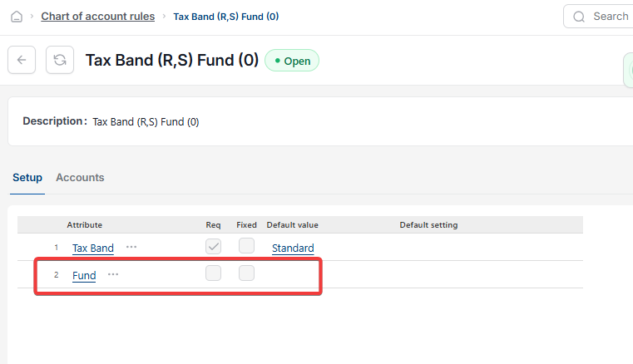Image resolution: width=633 pixels, height=364 pixels.
Task: Go back using the left arrow button
Action: [22, 60]
